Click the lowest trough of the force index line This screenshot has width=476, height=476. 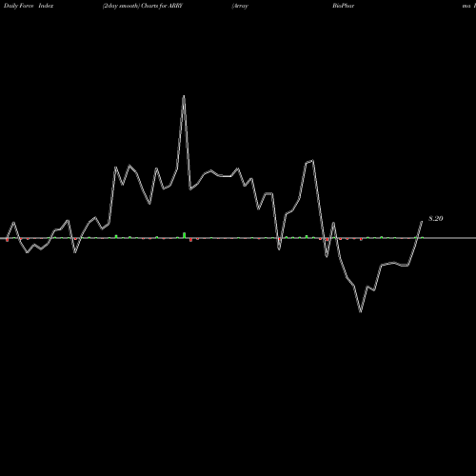tap(361, 311)
